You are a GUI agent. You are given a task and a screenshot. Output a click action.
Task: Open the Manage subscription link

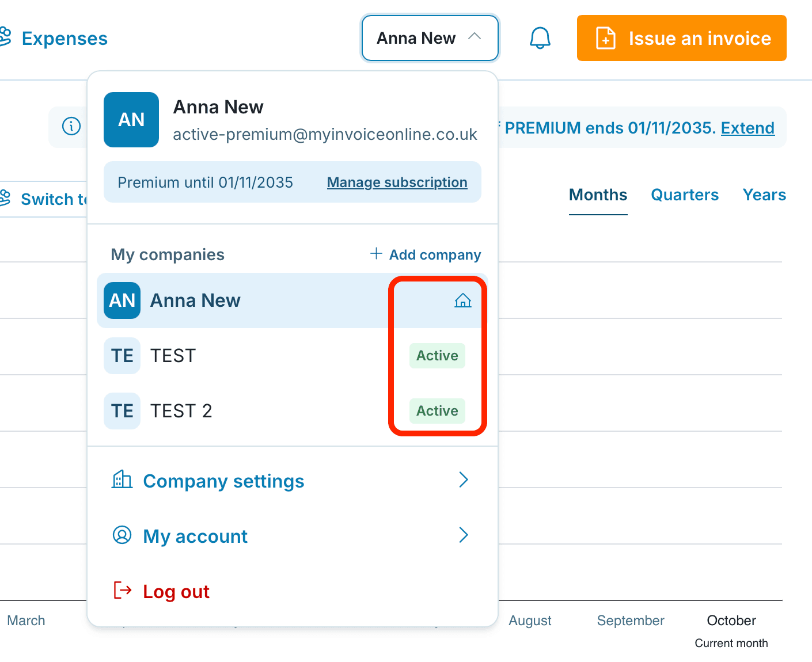(397, 182)
